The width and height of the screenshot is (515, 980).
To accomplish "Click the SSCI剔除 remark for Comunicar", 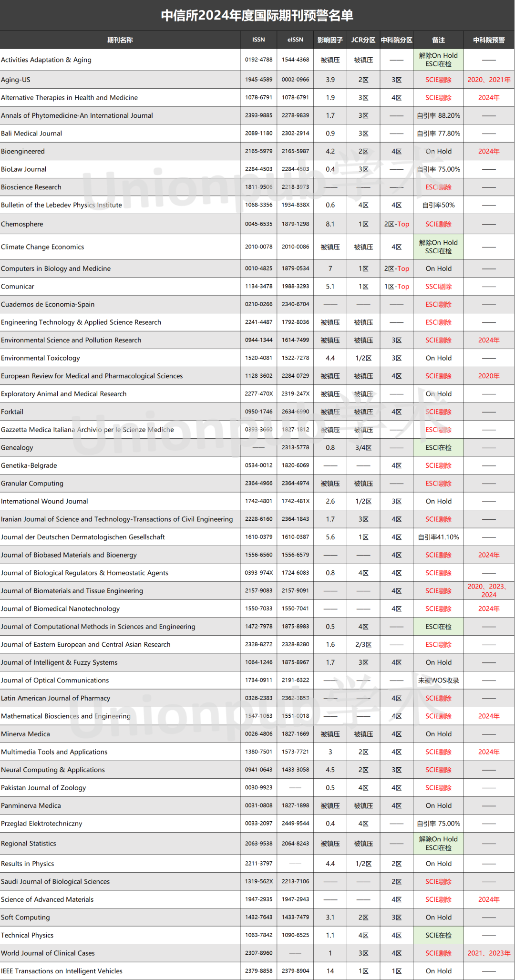I will pyautogui.click(x=438, y=287).
